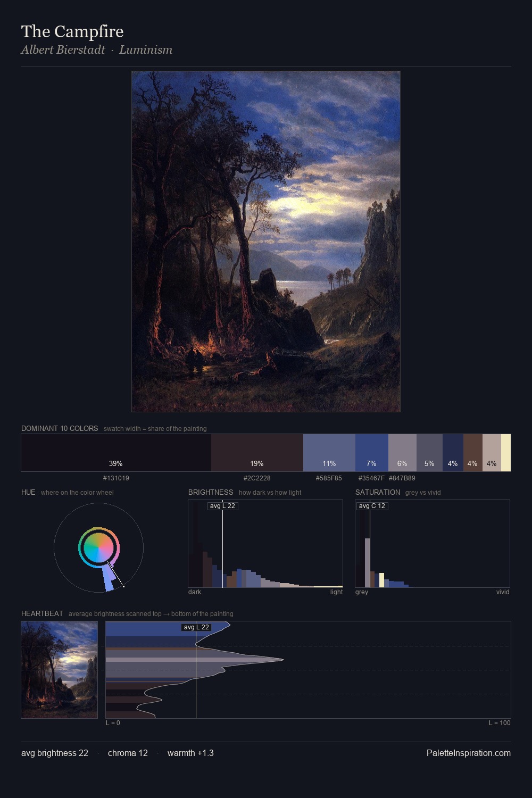Click the 'L = 100' axis label
The image size is (532, 798).
[x=500, y=723]
